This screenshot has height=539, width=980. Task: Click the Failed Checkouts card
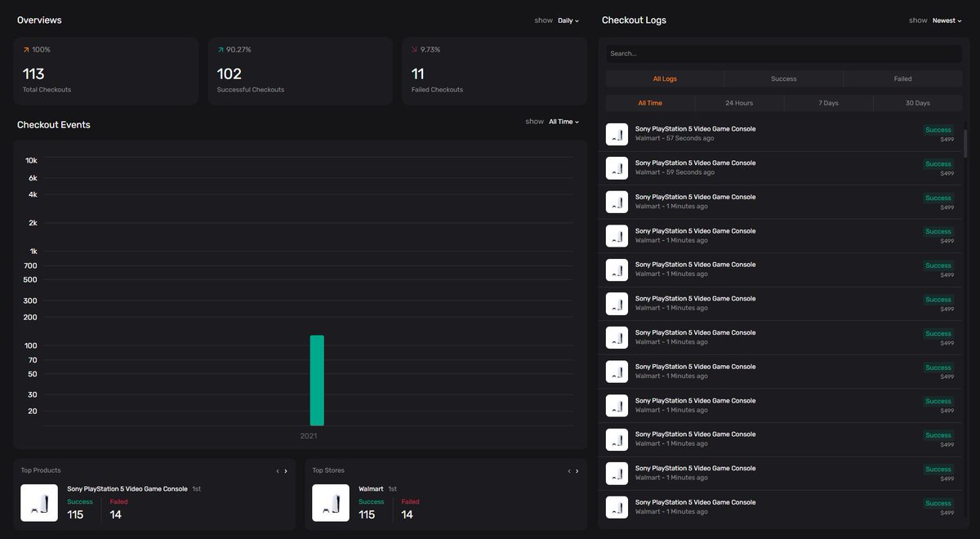495,71
